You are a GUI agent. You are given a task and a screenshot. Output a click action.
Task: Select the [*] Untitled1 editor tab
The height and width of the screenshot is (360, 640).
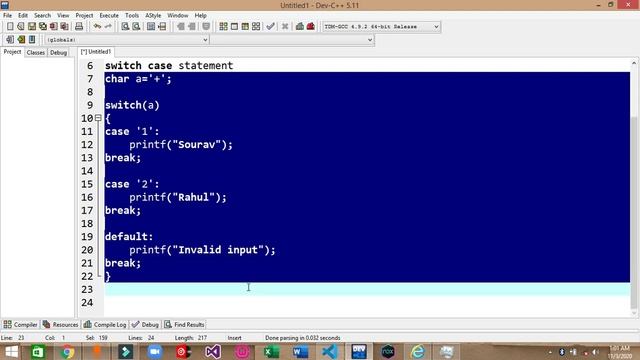click(x=96, y=52)
